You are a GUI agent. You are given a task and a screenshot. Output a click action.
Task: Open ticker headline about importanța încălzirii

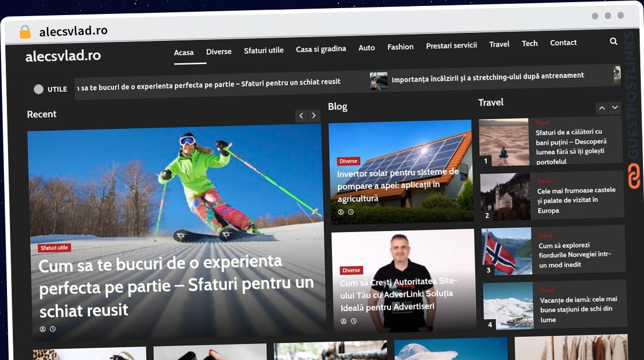pos(488,77)
